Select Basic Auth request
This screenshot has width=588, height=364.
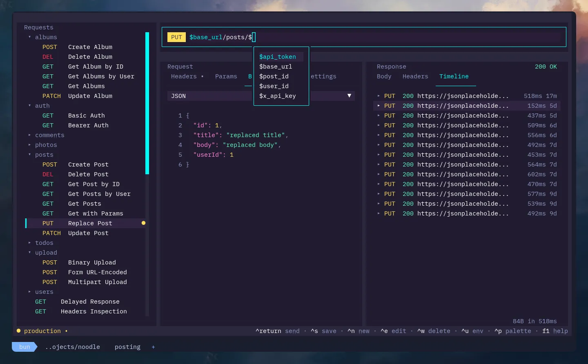(87, 115)
